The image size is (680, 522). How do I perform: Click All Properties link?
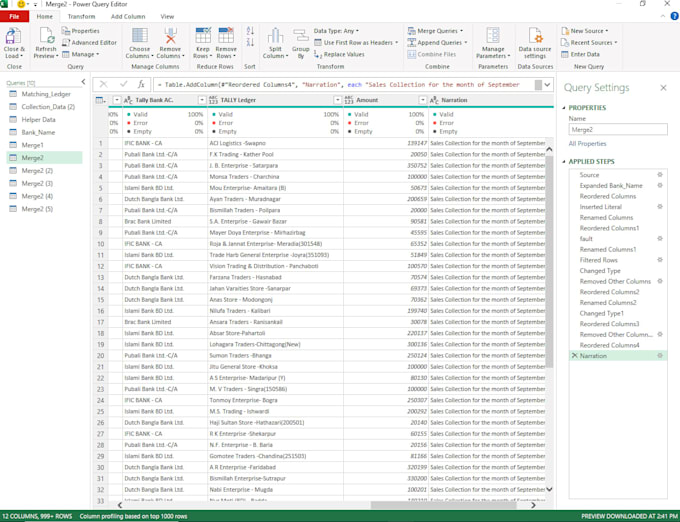tap(587, 144)
